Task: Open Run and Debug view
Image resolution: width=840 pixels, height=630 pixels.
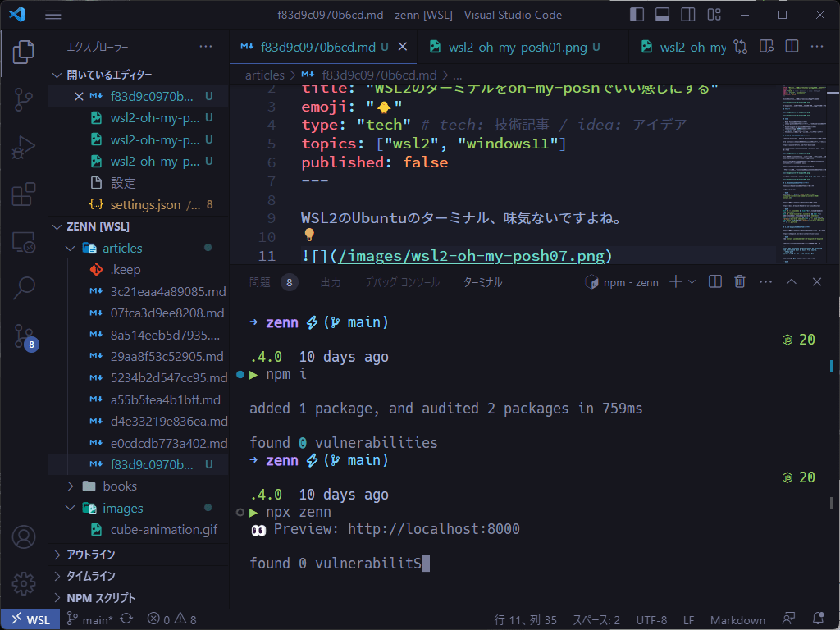Action: click(x=24, y=148)
